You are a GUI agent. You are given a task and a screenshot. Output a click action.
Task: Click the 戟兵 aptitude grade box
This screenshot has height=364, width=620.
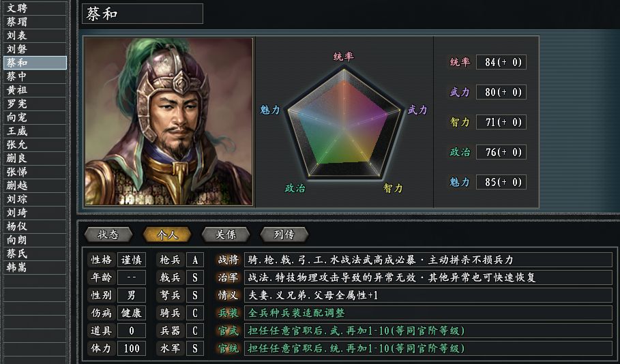coord(195,277)
